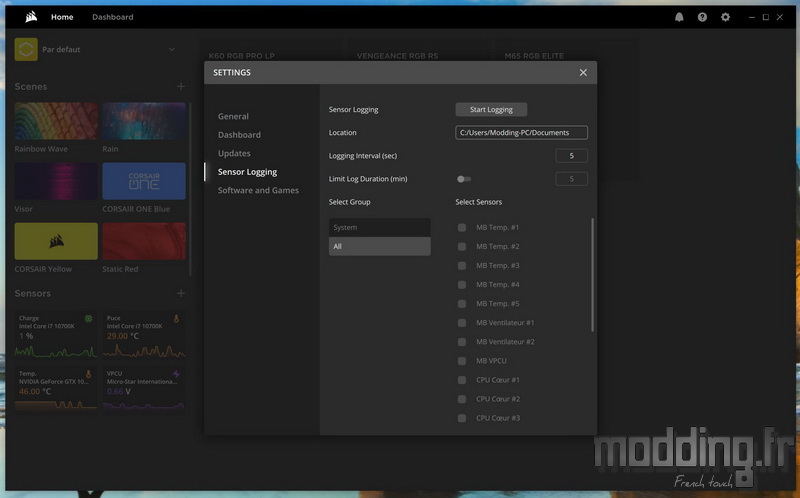Open the VPCU Micro-Star voltage widget
The height and width of the screenshot is (498, 800).
[144, 390]
